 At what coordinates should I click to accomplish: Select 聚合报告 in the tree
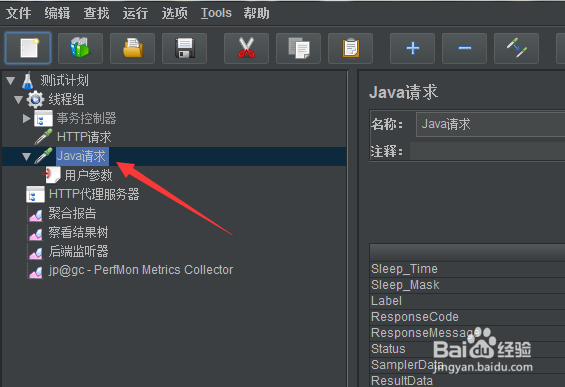click(72, 213)
